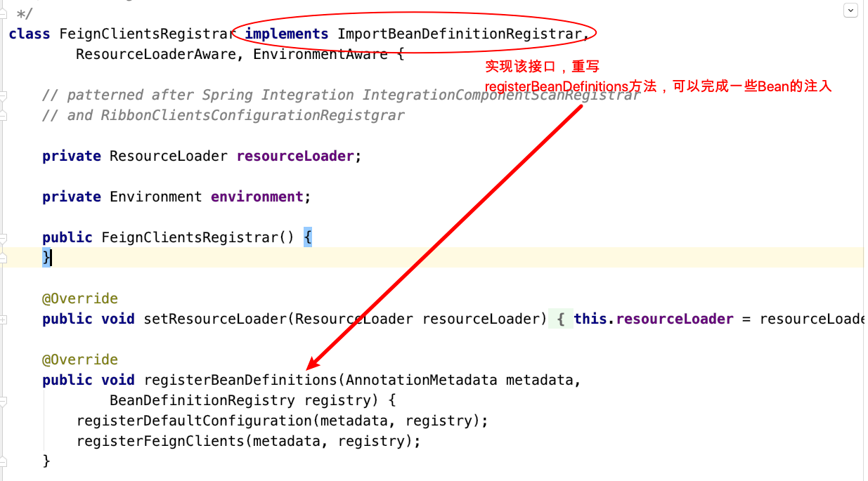The width and height of the screenshot is (868, 481).
Task: Click fold end marker beside RibbonClientsConfigurationRegistgrar comment
Action: click(4, 116)
